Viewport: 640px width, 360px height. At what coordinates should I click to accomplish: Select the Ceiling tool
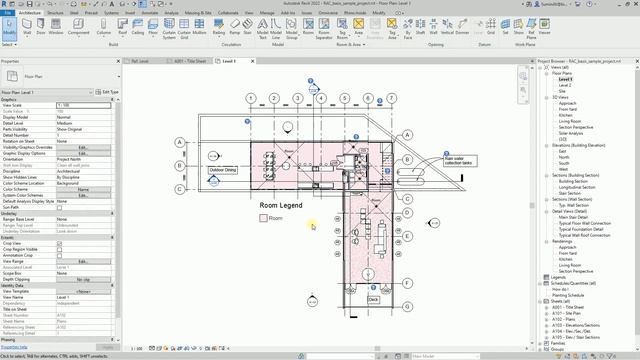pyautogui.click(x=138, y=27)
